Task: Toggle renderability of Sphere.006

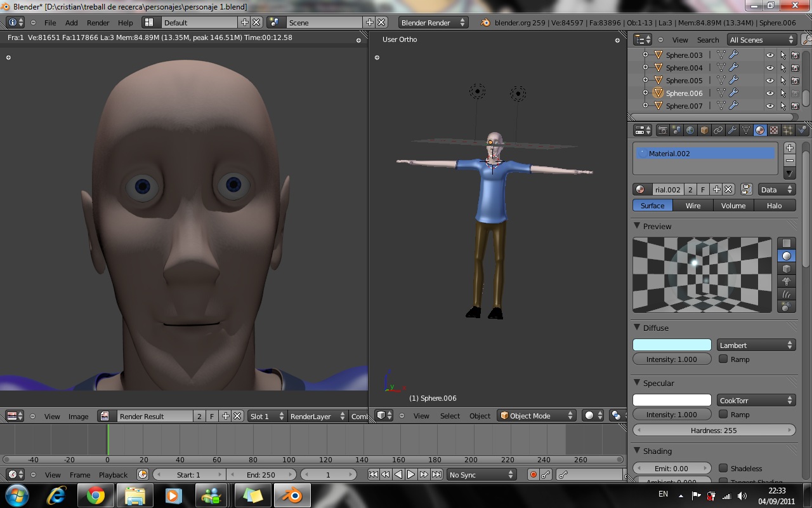Action: [x=795, y=93]
